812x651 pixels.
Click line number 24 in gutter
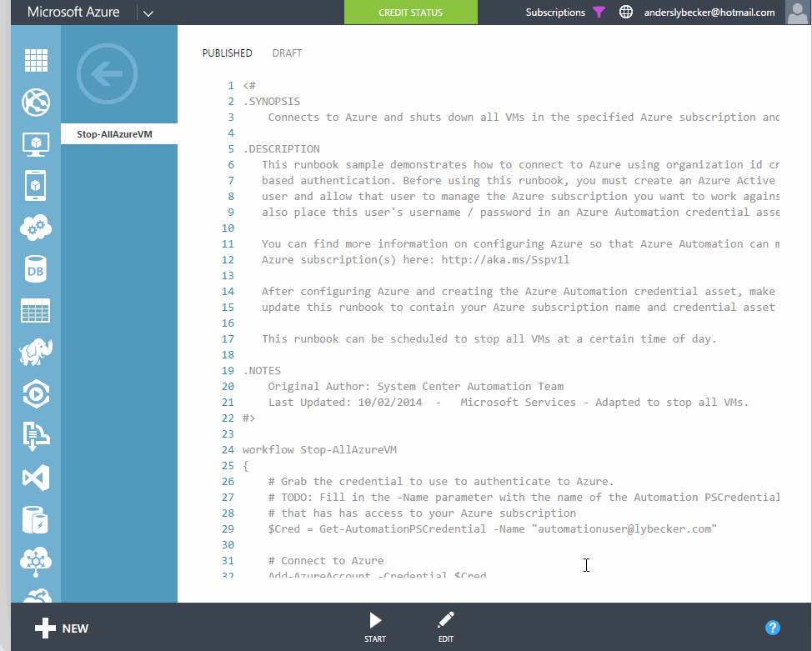pyautogui.click(x=228, y=450)
